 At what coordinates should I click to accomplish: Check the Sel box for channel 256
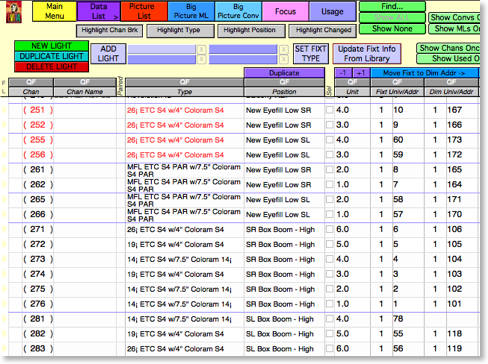pos(329,155)
